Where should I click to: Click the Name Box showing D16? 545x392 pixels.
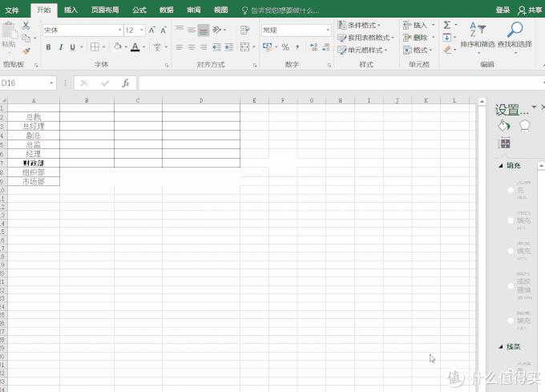pos(28,83)
